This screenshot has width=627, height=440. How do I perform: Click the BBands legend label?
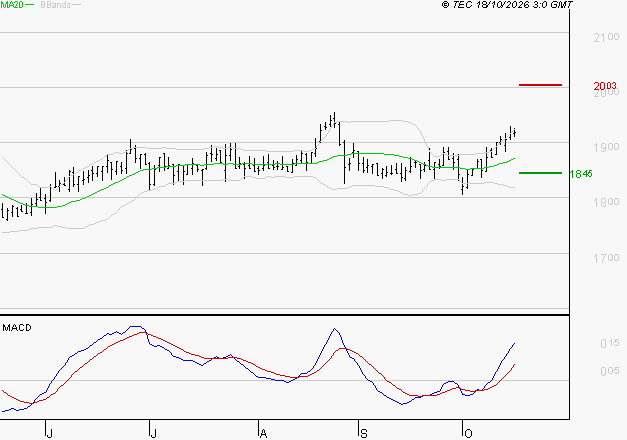[x=56, y=5]
